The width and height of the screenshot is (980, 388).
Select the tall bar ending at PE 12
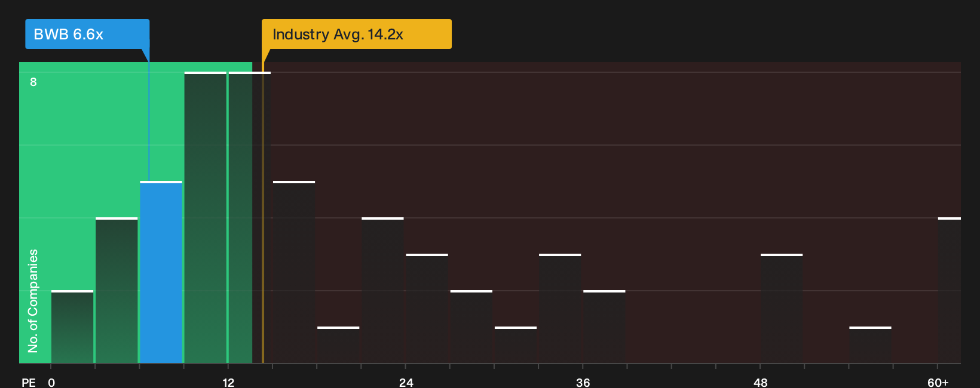(x=206, y=217)
